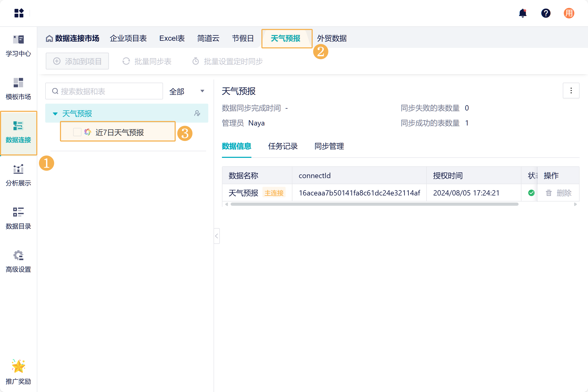Collapse the left panel with the arrow handle

(216, 236)
